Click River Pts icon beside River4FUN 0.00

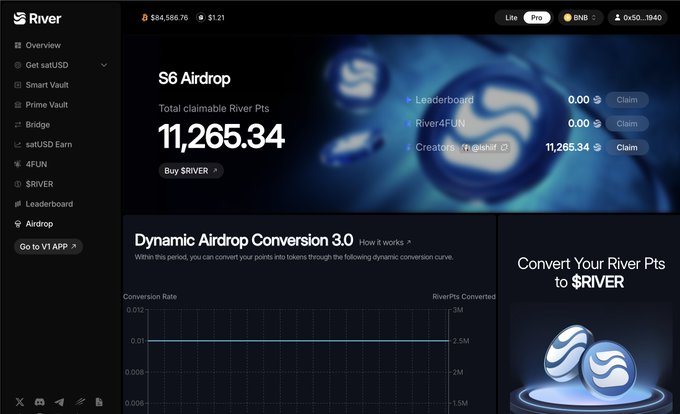(597, 124)
